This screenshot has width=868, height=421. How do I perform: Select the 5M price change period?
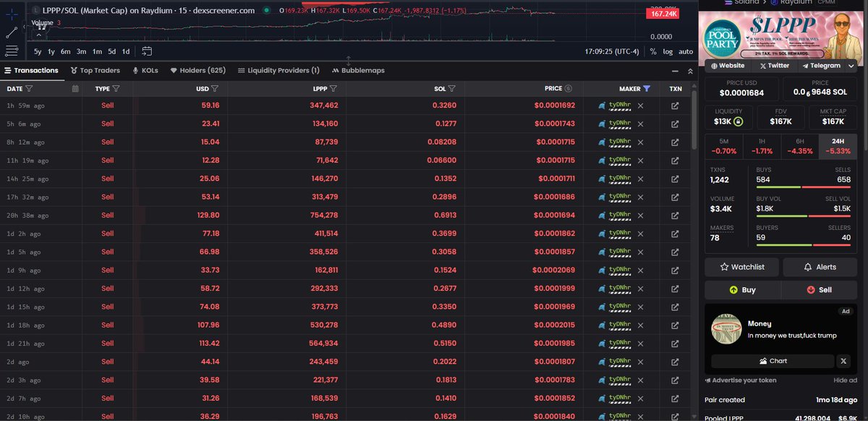coord(724,146)
